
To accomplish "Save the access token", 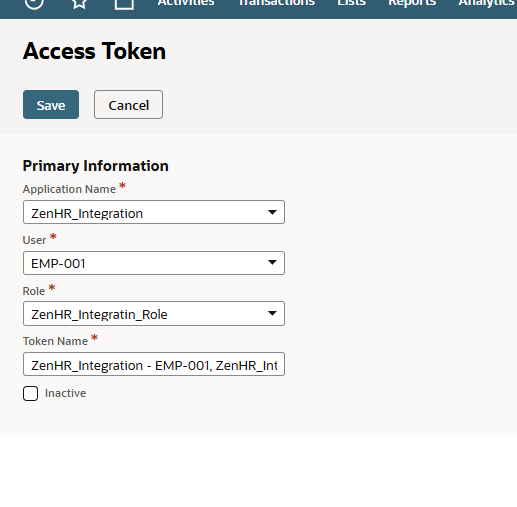I will (51, 105).
